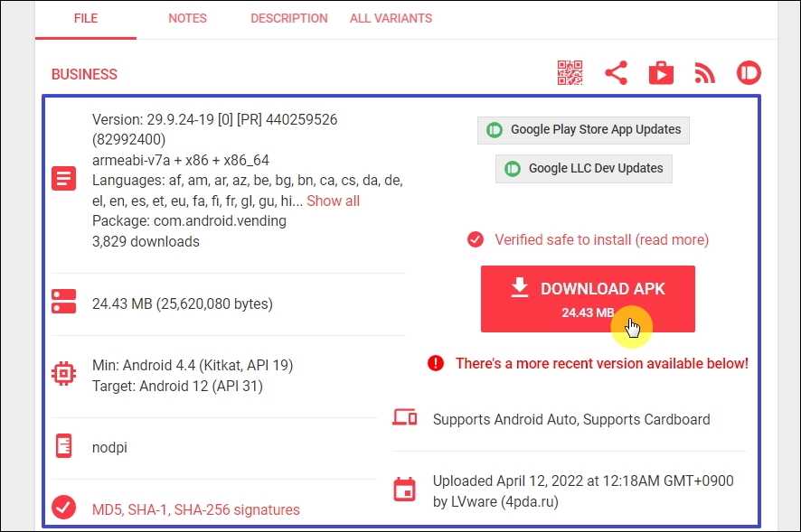Click the verified safe checkmark icon
The height and width of the screenshot is (532, 801).
[x=475, y=239]
